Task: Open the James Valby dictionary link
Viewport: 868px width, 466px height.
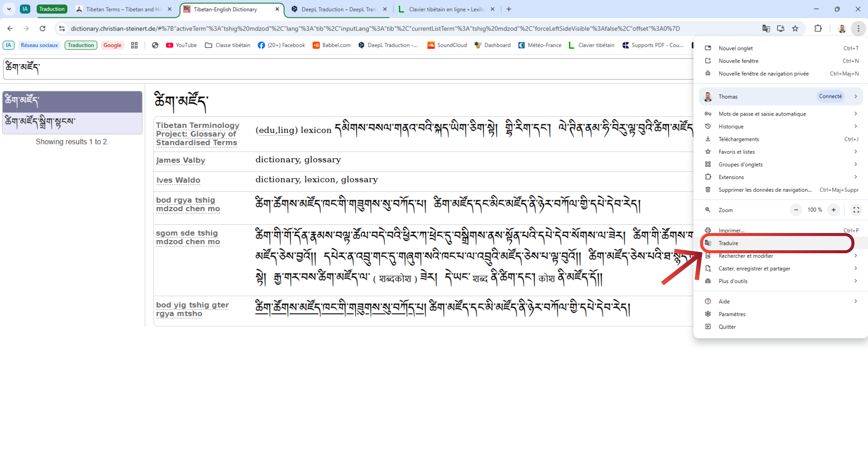Action: point(181,160)
